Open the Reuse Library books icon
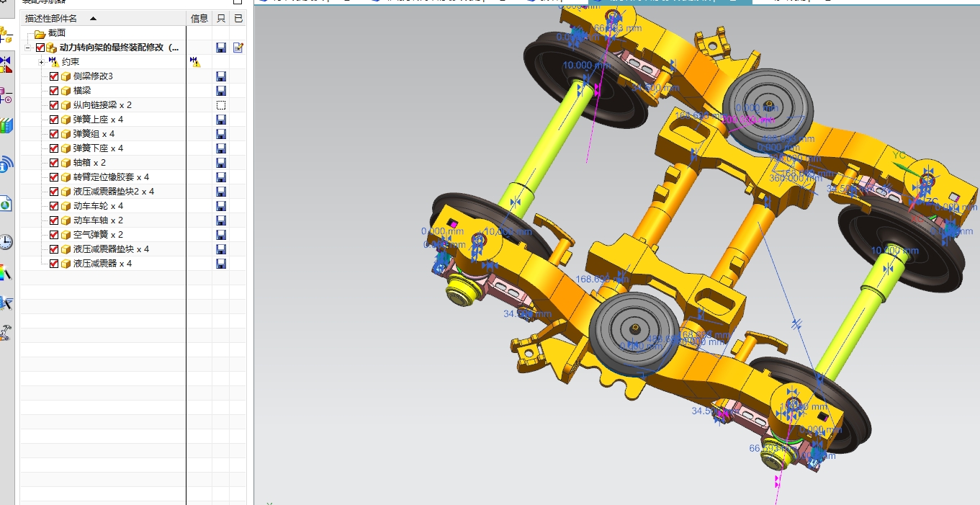Viewport: 980px width, 505px height. pos(6,125)
